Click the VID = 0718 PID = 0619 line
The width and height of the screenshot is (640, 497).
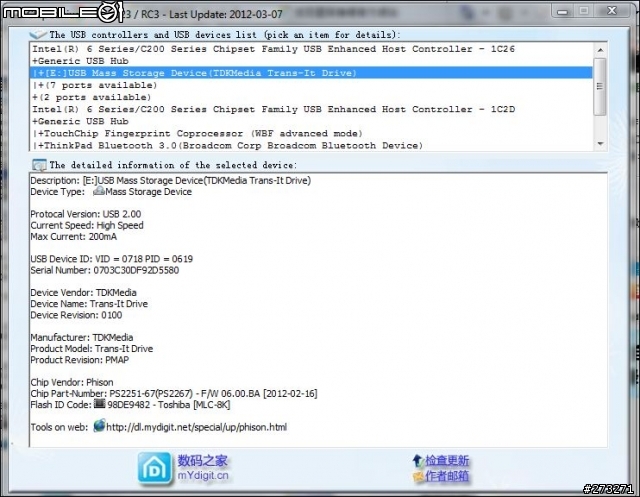111,259
